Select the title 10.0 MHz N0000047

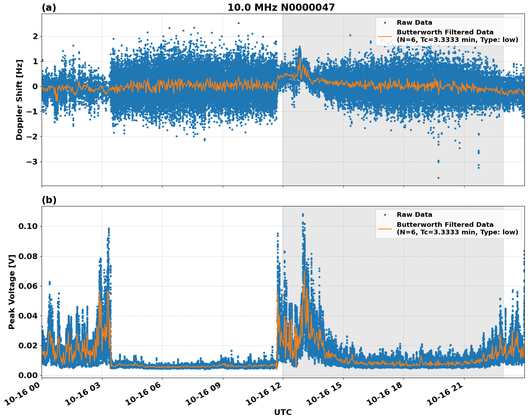click(282, 6)
